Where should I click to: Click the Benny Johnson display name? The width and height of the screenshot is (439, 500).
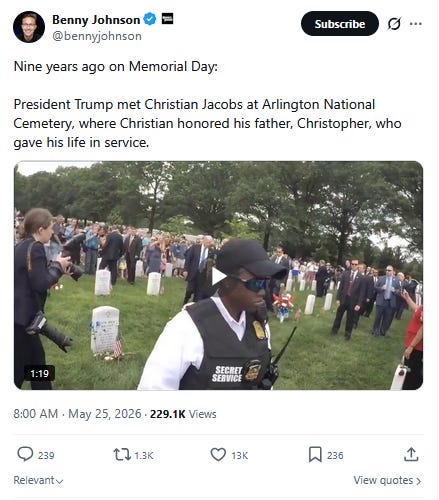point(96,20)
